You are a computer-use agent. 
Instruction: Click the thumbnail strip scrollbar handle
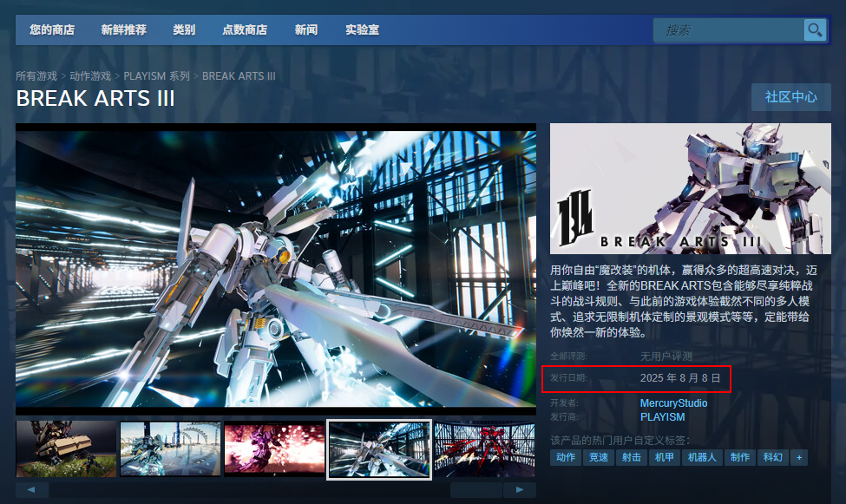pos(475,490)
